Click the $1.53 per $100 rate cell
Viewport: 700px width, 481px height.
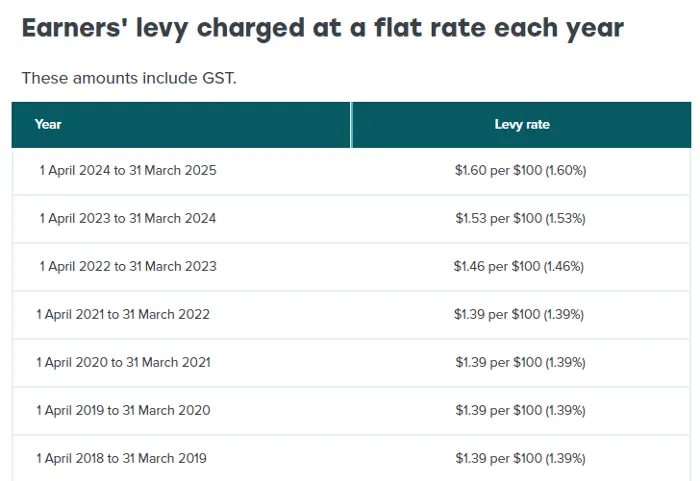click(520, 218)
